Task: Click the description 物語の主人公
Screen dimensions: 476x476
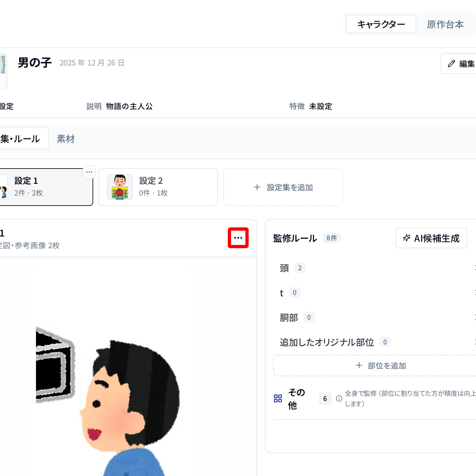Action: (x=129, y=106)
